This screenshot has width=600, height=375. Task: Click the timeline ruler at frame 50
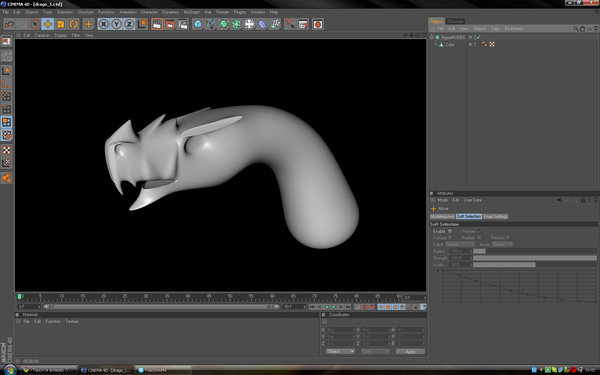[230, 297]
